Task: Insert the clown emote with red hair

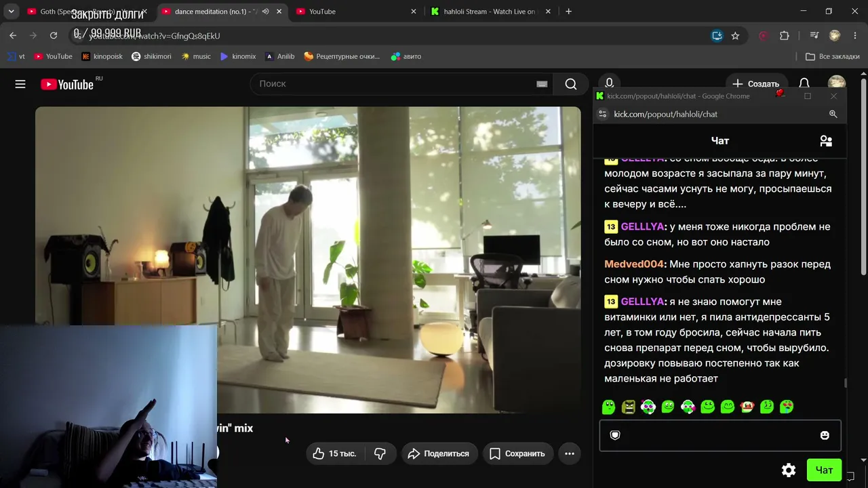Action: click(x=747, y=407)
